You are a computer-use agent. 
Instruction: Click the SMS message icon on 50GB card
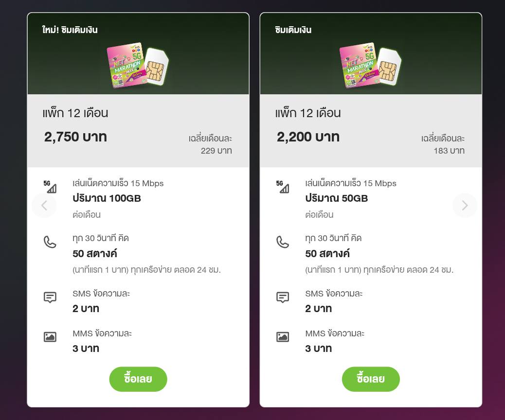click(x=283, y=297)
